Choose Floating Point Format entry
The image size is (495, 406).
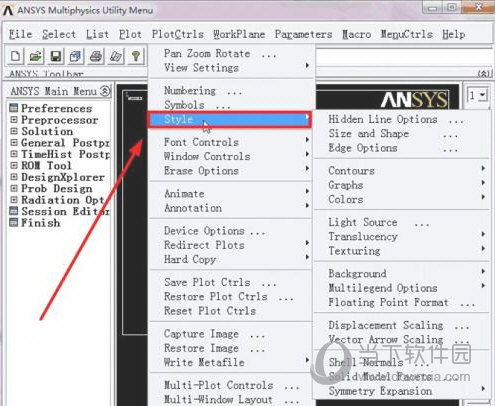point(402,302)
